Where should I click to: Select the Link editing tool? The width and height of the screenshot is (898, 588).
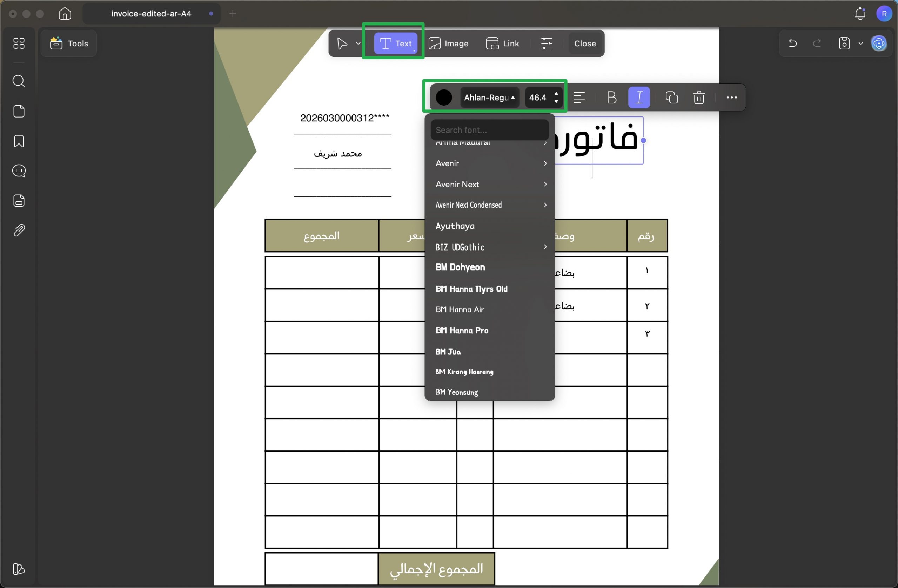click(x=502, y=44)
